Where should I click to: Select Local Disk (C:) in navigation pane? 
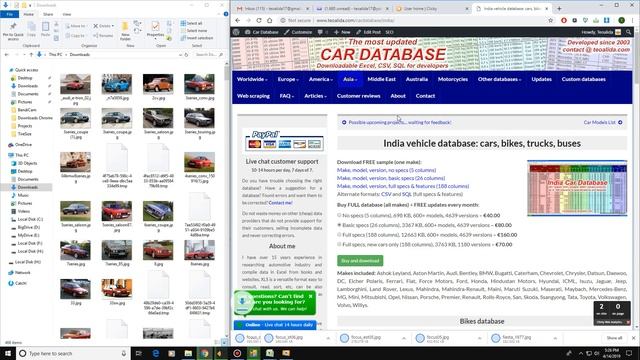(x=30, y=219)
